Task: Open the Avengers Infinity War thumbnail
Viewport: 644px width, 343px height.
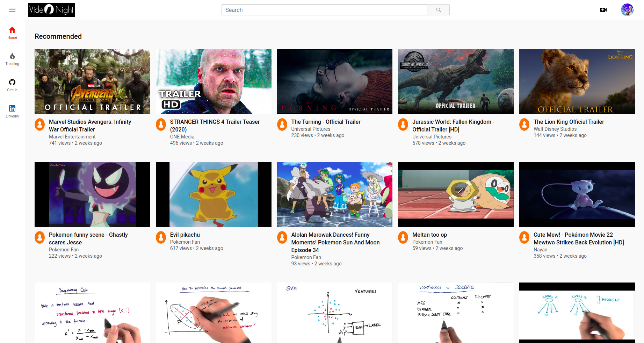Action: pos(92,81)
